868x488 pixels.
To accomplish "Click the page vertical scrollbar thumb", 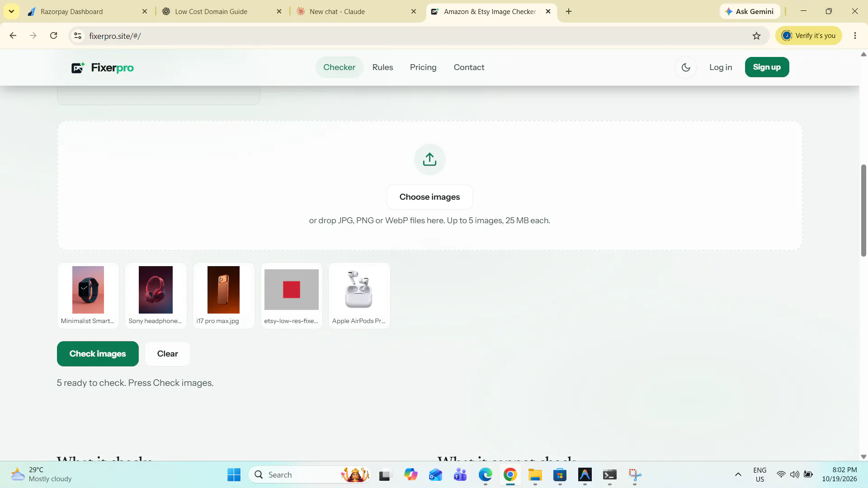I will click(863, 211).
